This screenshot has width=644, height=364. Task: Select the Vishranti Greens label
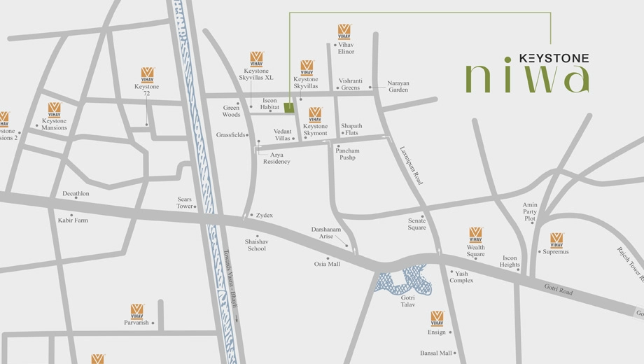[350, 84]
